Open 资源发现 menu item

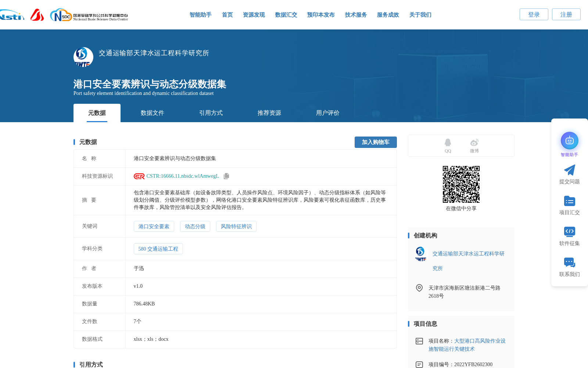254,15
